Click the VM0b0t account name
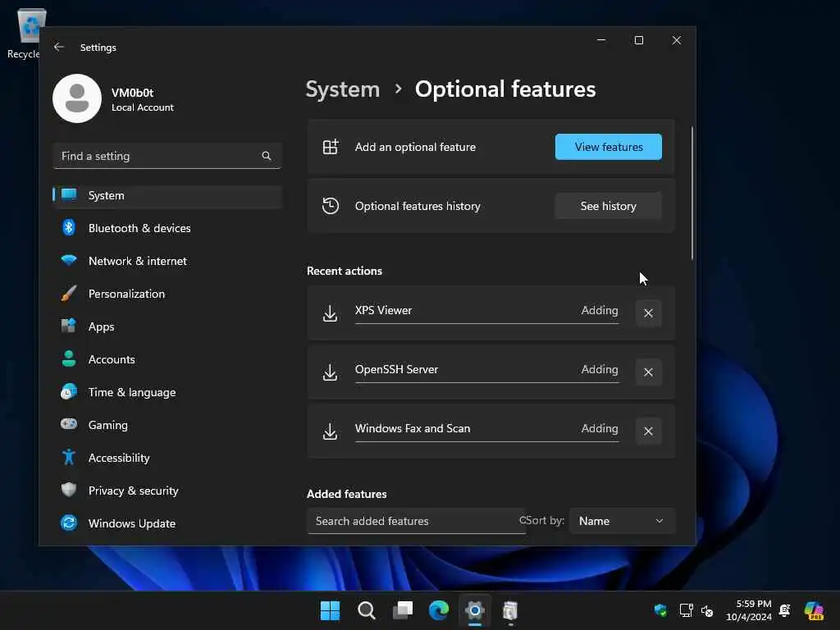The height and width of the screenshot is (630, 840). [x=132, y=93]
